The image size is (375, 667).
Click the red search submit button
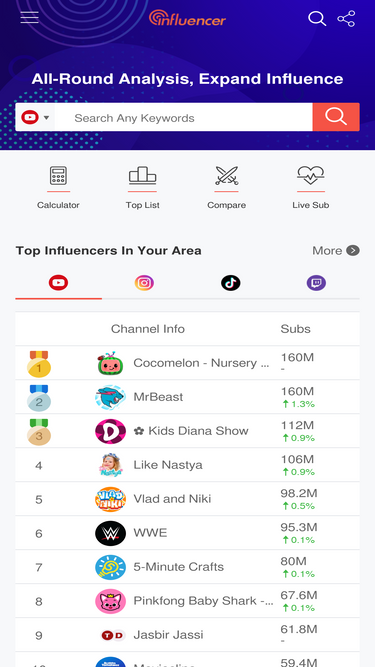336,117
